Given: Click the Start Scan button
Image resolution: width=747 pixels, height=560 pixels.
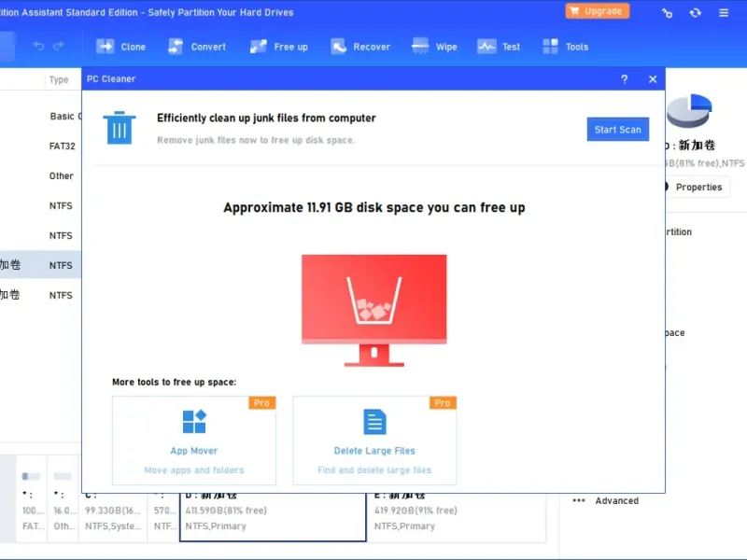Looking at the screenshot, I should pyautogui.click(x=618, y=130).
